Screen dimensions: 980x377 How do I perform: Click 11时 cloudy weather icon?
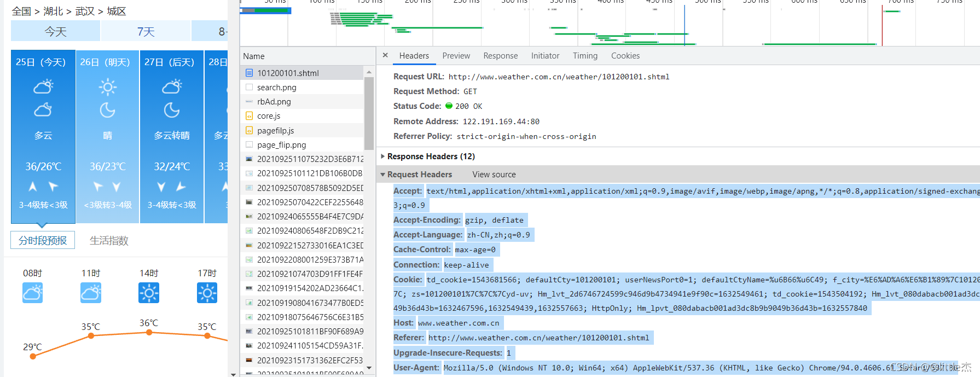click(x=91, y=293)
